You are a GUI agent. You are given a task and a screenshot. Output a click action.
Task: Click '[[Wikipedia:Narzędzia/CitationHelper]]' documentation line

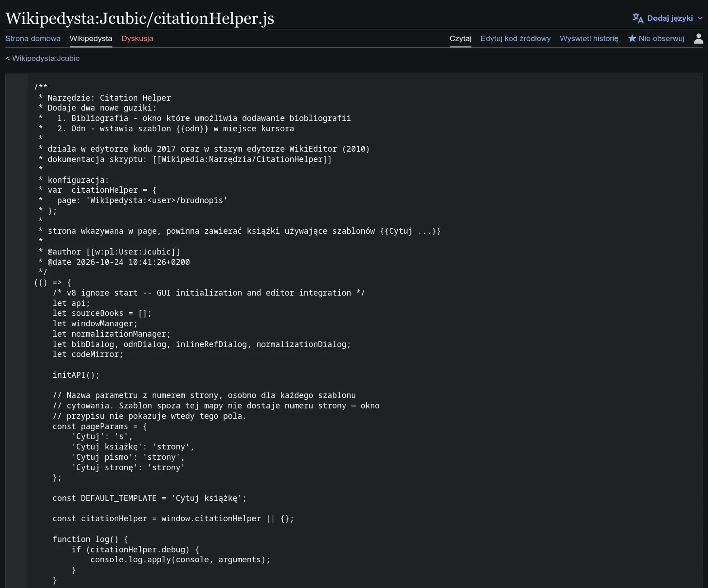pyautogui.click(x=185, y=159)
